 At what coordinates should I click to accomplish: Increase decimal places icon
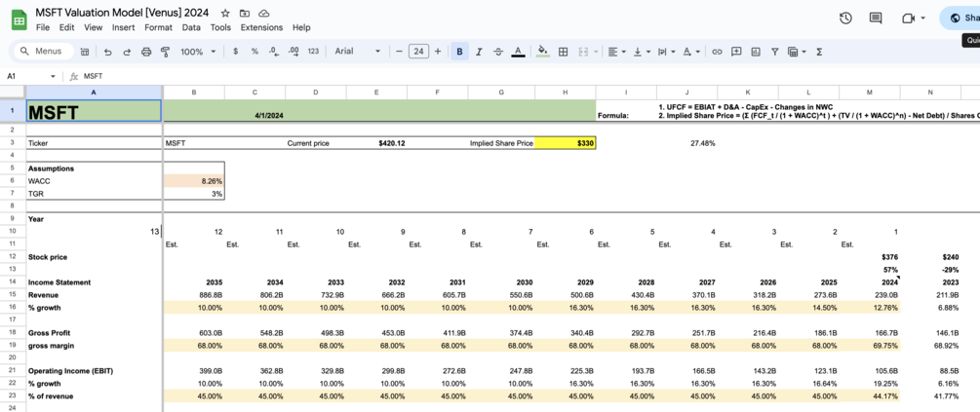294,52
